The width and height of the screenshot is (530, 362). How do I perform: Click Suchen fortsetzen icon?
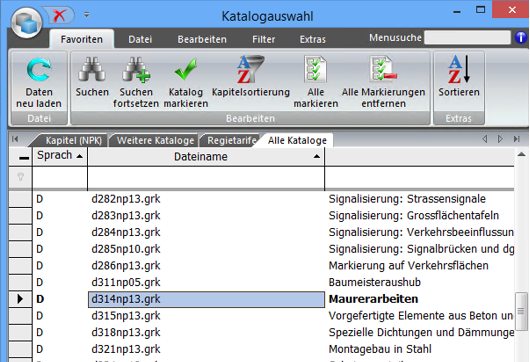click(x=136, y=70)
